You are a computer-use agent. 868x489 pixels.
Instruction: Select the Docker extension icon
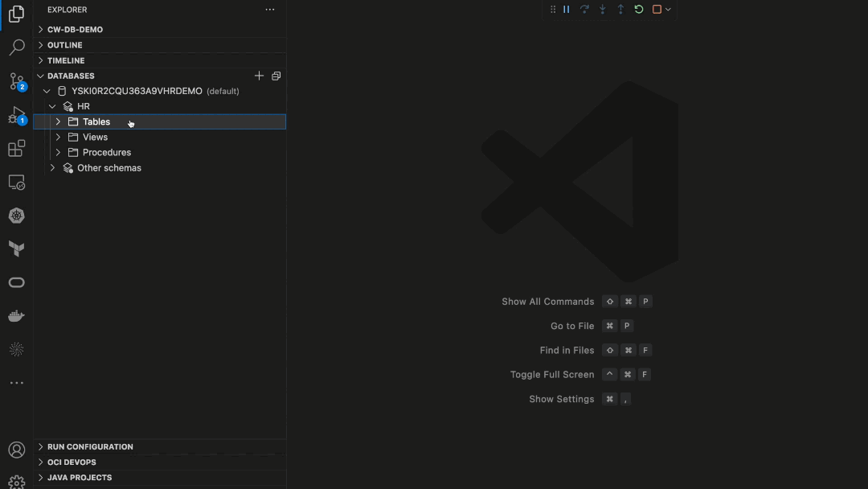pyautogui.click(x=16, y=315)
